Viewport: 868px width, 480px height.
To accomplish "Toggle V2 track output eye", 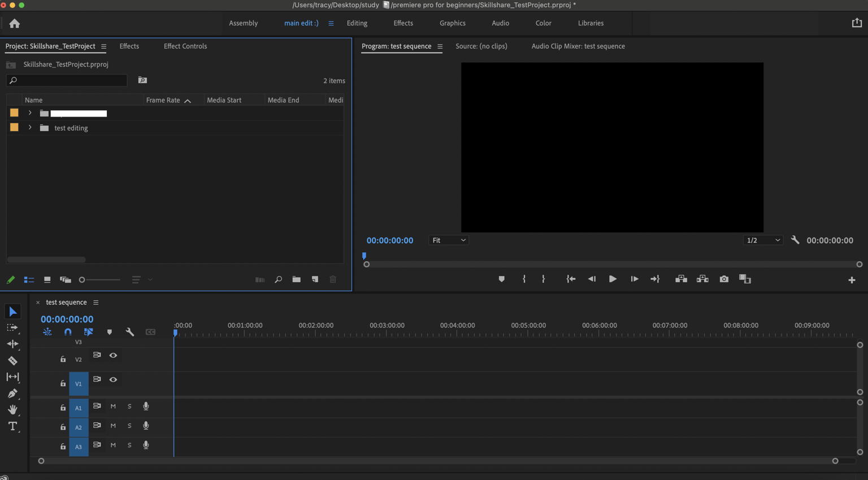I will [x=113, y=355].
